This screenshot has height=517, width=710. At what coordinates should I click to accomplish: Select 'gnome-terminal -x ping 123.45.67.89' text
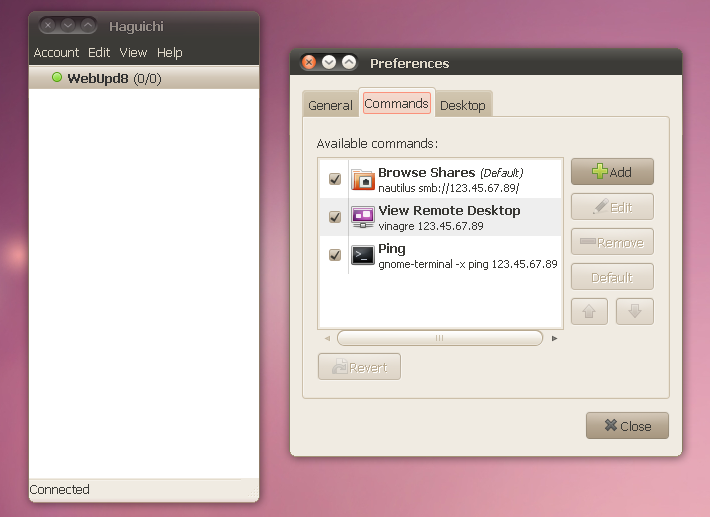pos(468,264)
